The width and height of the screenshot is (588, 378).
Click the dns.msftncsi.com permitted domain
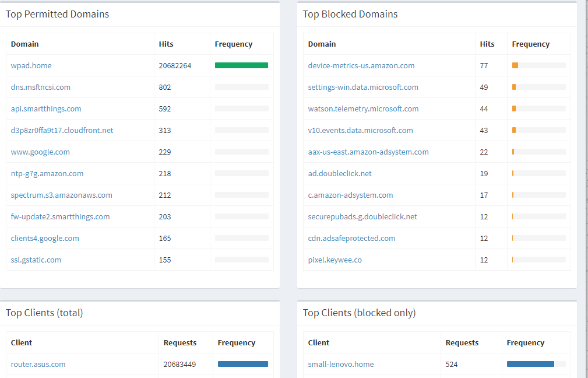coord(40,87)
